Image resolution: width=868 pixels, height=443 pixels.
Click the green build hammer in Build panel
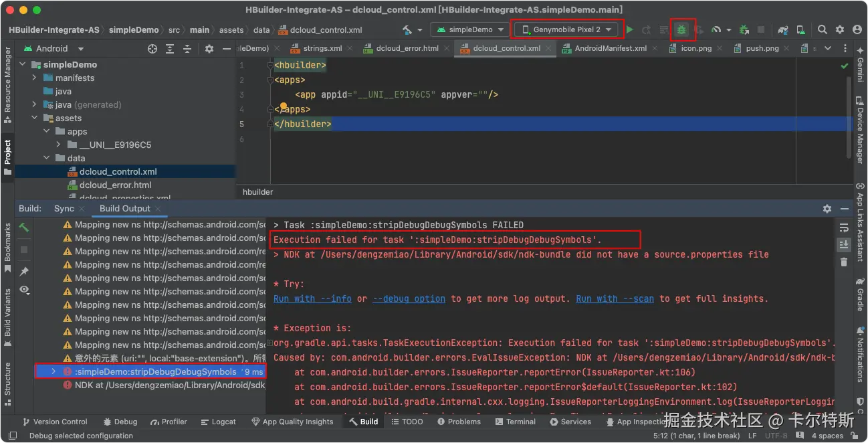(24, 228)
